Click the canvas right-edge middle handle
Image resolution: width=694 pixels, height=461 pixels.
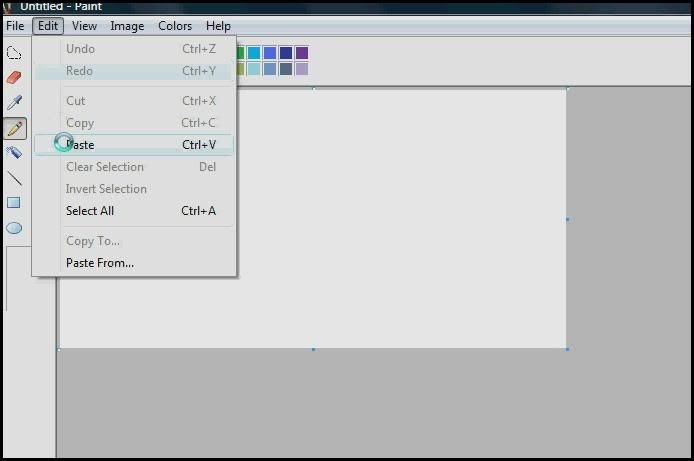567,219
